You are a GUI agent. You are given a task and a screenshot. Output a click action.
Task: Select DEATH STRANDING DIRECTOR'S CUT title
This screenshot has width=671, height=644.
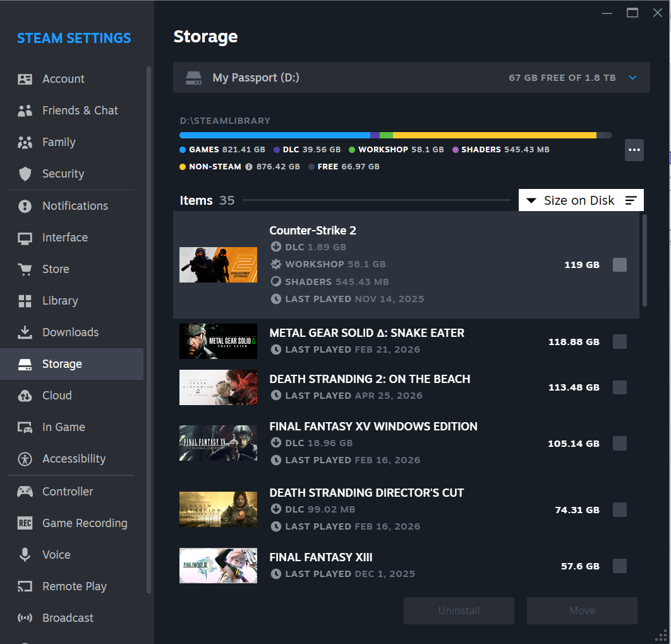(366, 492)
